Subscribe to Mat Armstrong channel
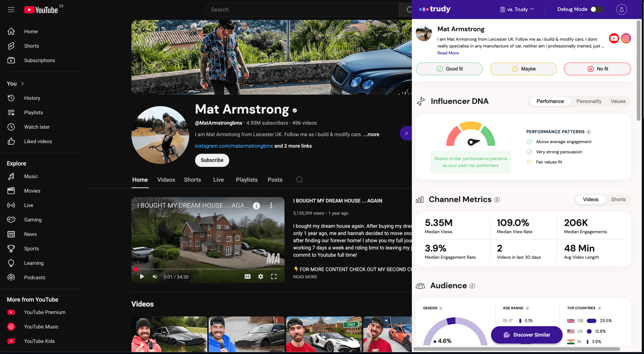The width and height of the screenshot is (644, 354). (x=212, y=160)
